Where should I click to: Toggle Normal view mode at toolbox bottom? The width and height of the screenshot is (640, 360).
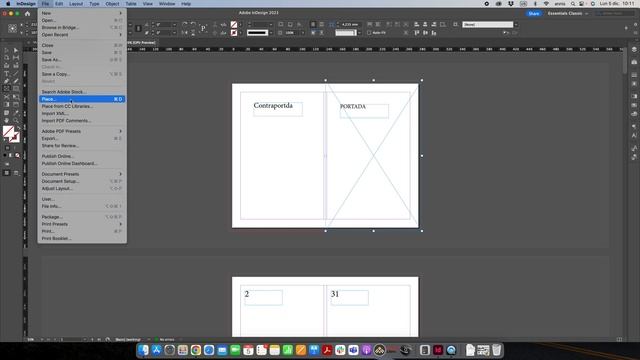coord(7,173)
